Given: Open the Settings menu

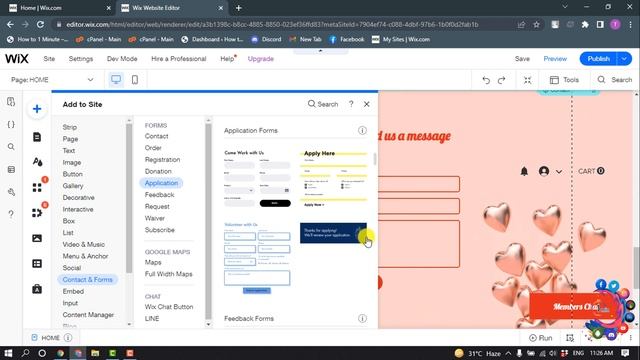Looking at the screenshot, I should 81,59.
